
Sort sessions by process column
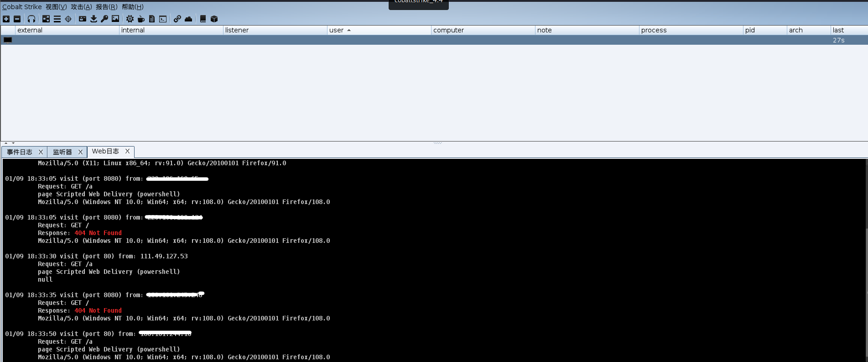point(691,30)
